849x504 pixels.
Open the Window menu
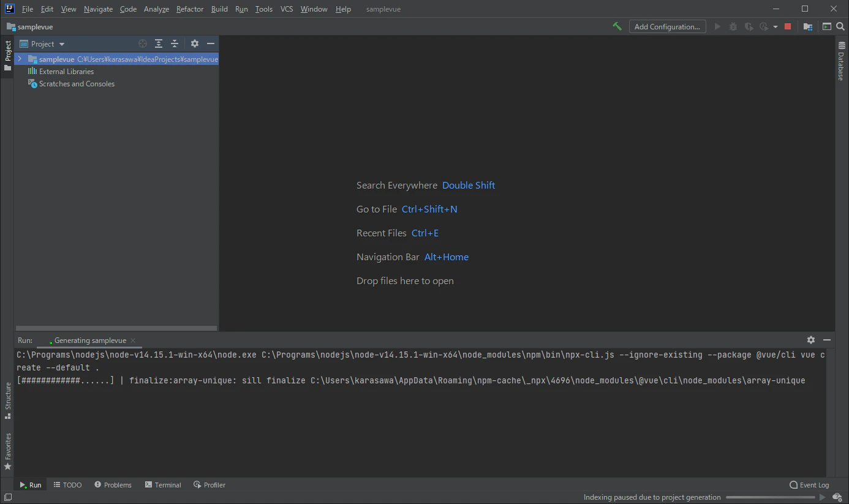coord(314,9)
